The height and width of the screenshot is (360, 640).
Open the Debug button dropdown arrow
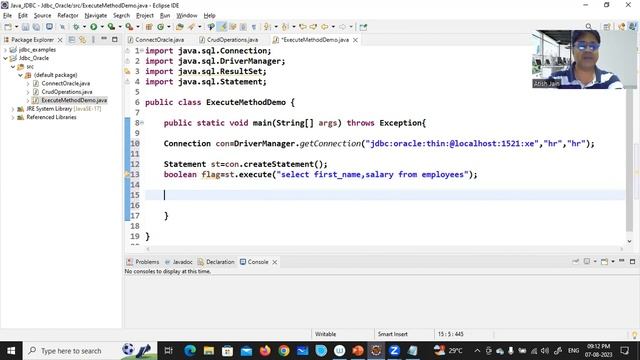[84, 27]
